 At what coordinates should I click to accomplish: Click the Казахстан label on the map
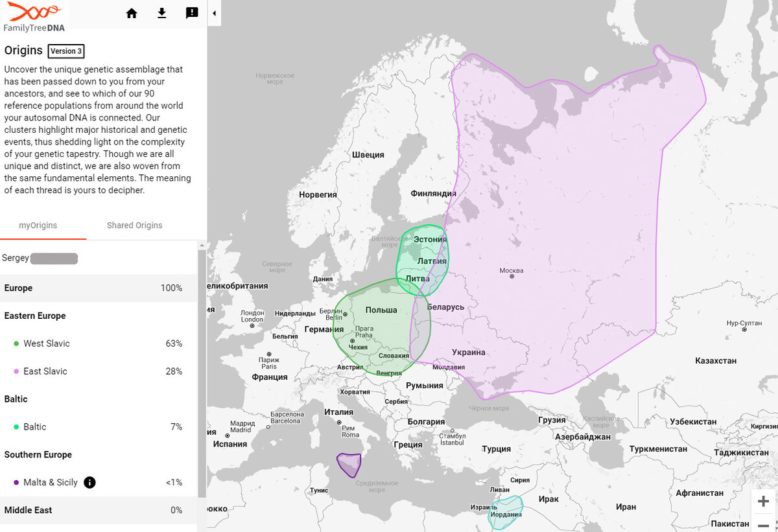(x=716, y=360)
